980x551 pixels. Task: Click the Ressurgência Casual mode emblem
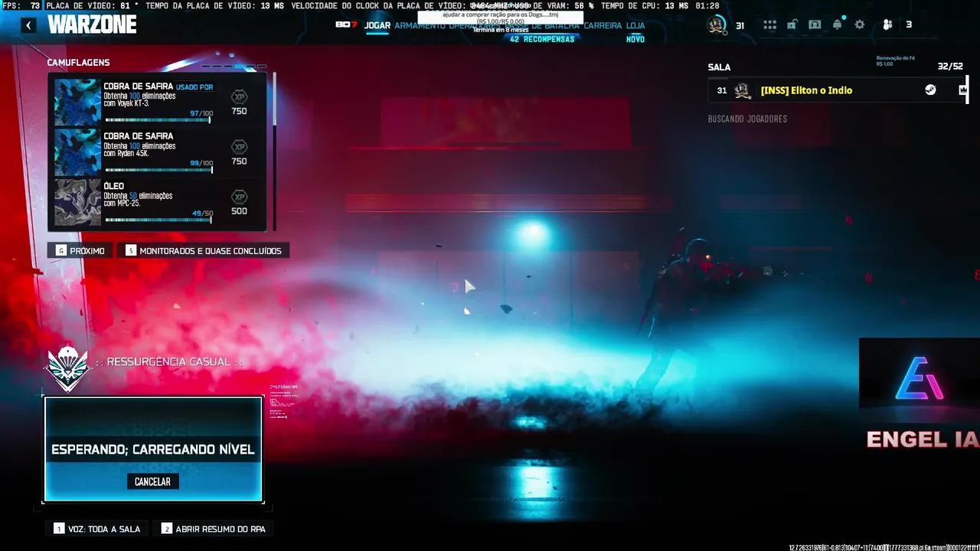point(67,367)
